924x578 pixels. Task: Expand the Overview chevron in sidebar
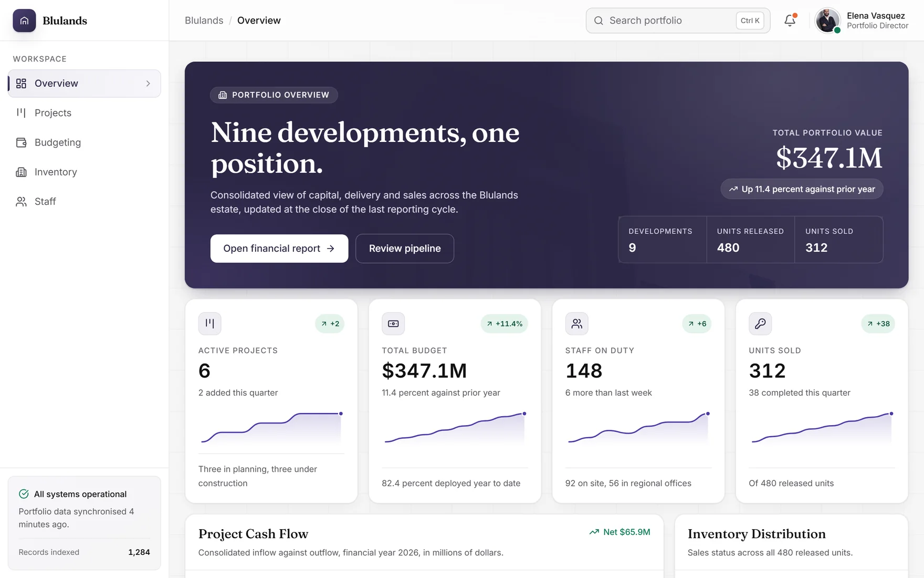click(148, 84)
